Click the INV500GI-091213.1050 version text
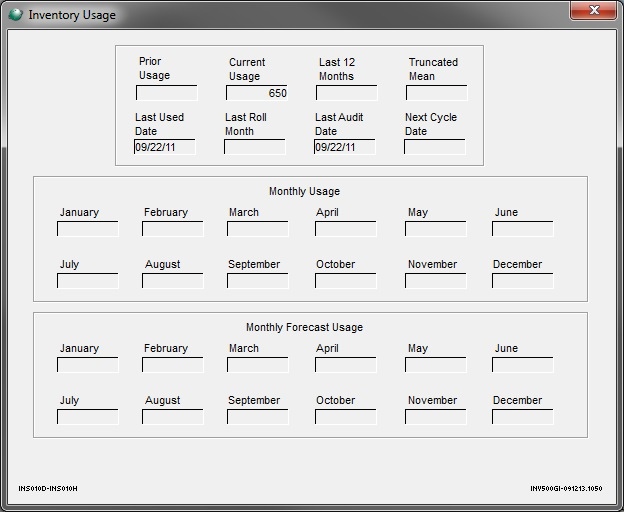The image size is (624, 512). tap(566, 489)
